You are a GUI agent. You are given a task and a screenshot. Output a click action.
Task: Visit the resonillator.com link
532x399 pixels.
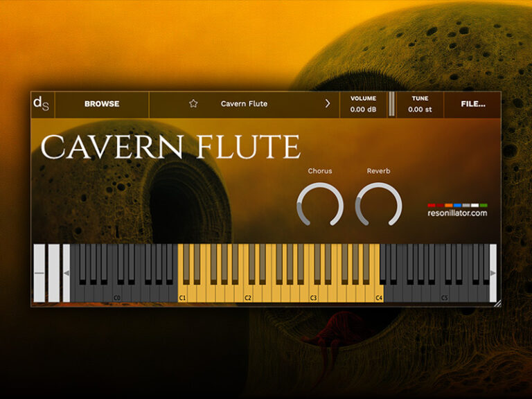457,213
